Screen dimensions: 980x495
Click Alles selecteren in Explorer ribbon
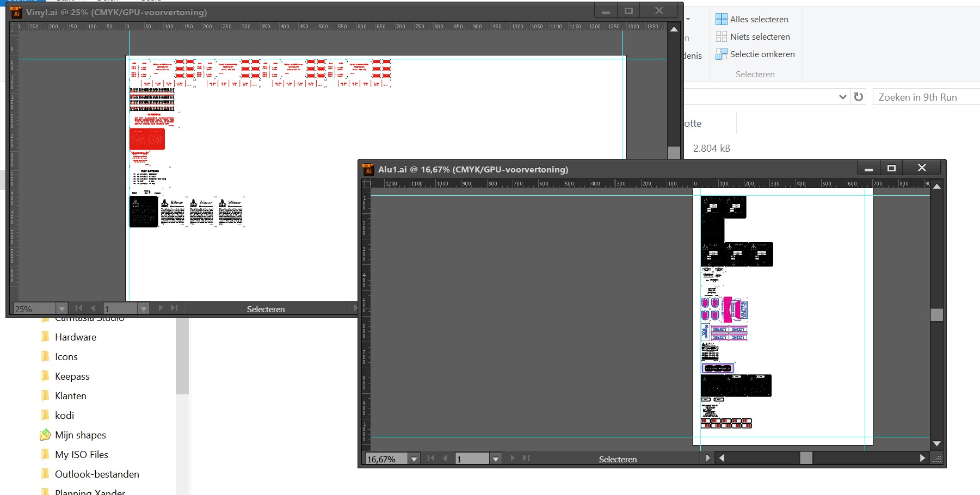pyautogui.click(x=759, y=19)
